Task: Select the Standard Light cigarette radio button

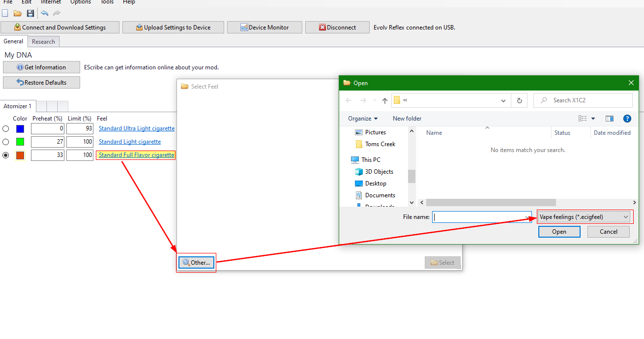Action: (6, 142)
